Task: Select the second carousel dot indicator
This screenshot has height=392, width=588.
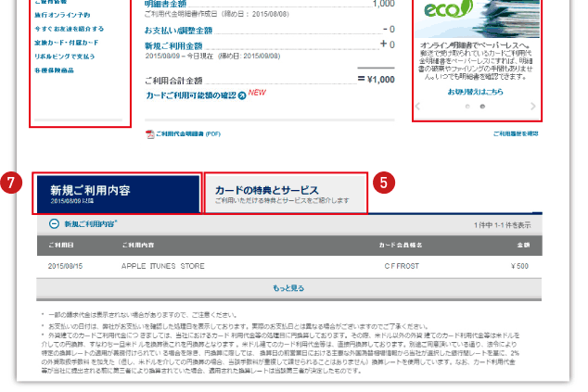Action: tap(482, 107)
